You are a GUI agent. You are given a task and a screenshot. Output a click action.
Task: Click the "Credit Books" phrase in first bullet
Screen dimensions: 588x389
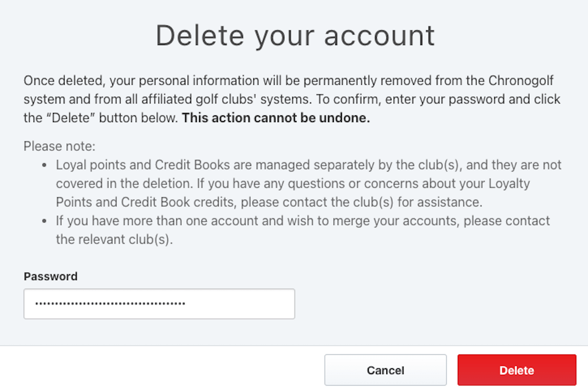tap(192, 165)
